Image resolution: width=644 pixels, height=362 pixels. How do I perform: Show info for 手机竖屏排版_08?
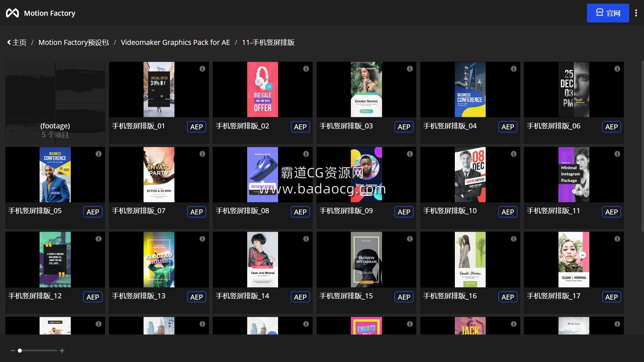[306, 154]
